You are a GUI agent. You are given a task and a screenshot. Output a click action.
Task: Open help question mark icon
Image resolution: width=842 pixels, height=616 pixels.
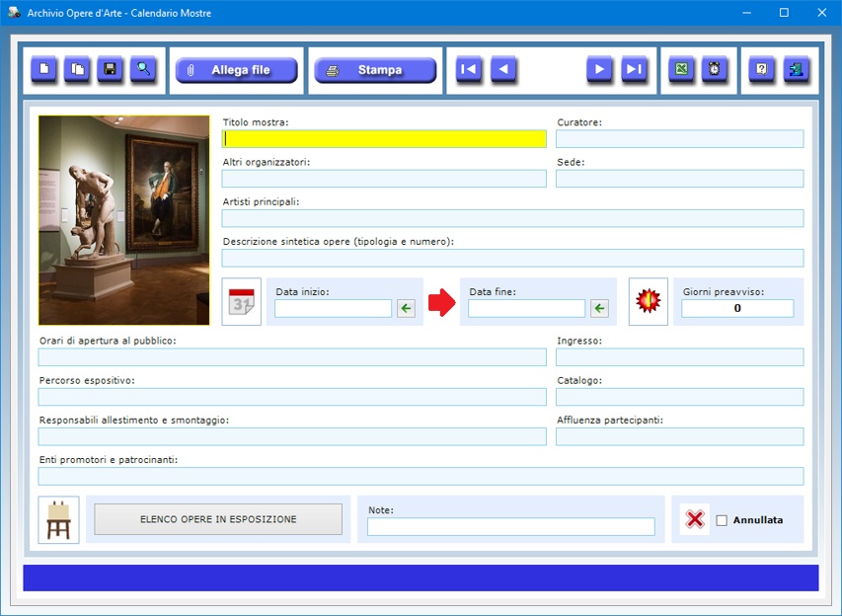[x=761, y=69]
